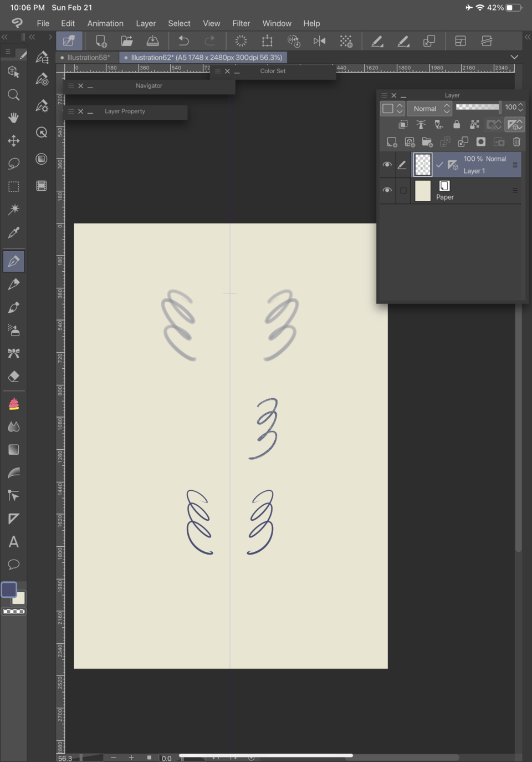The width and height of the screenshot is (532, 762).
Task: Select the Zoom magnifier tool
Action: tap(14, 95)
